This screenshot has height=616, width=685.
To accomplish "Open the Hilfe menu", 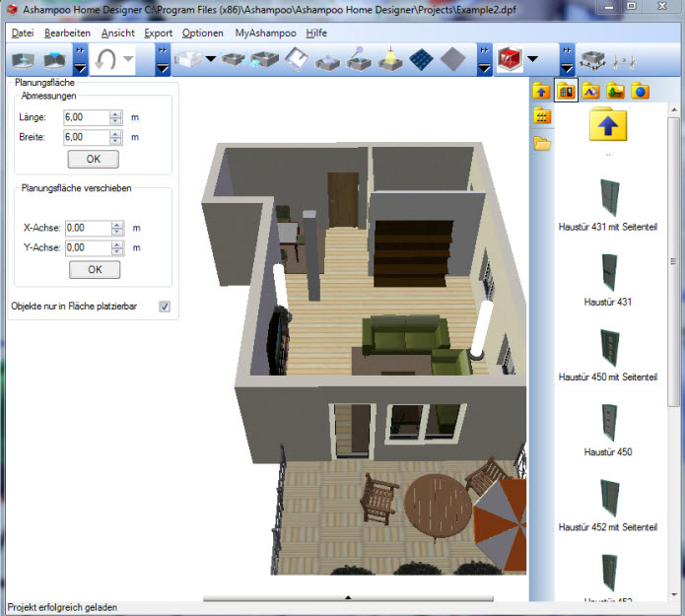I will 316,34.
